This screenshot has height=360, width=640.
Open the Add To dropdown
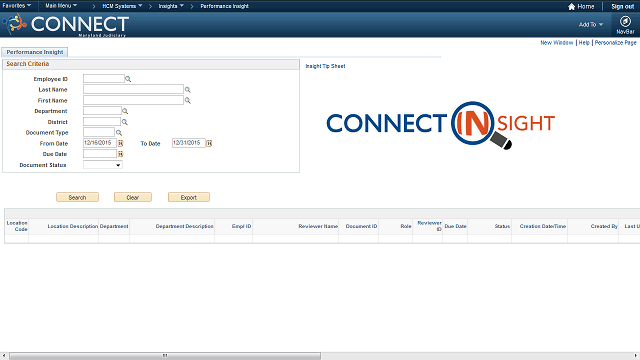(x=591, y=24)
